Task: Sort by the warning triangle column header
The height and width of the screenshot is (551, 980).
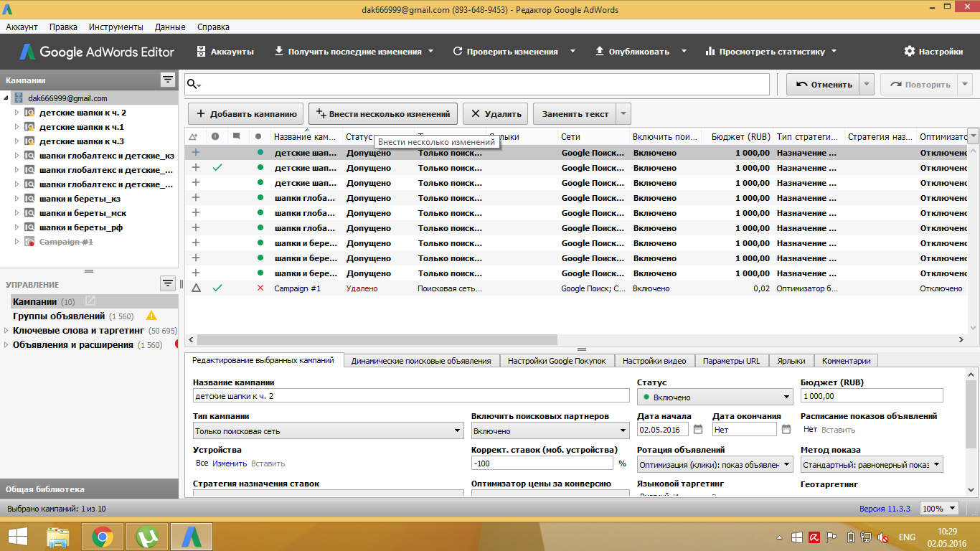Action: pyautogui.click(x=192, y=136)
